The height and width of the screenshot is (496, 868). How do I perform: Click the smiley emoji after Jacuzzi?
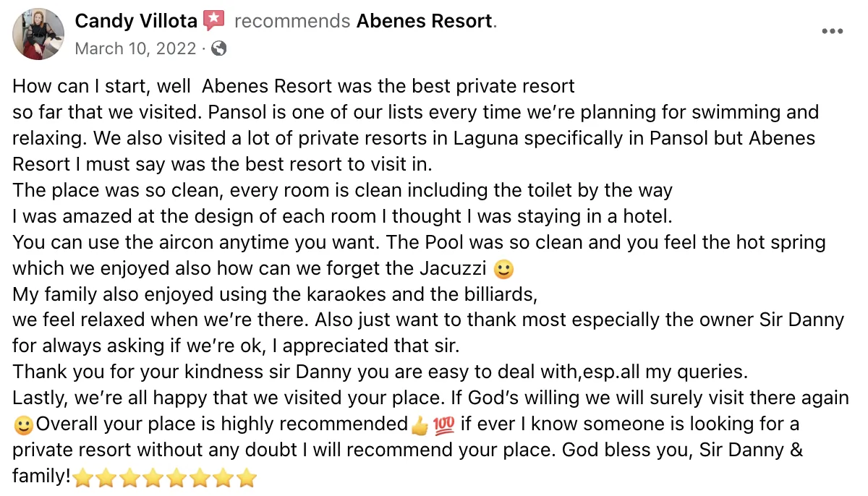(503, 270)
